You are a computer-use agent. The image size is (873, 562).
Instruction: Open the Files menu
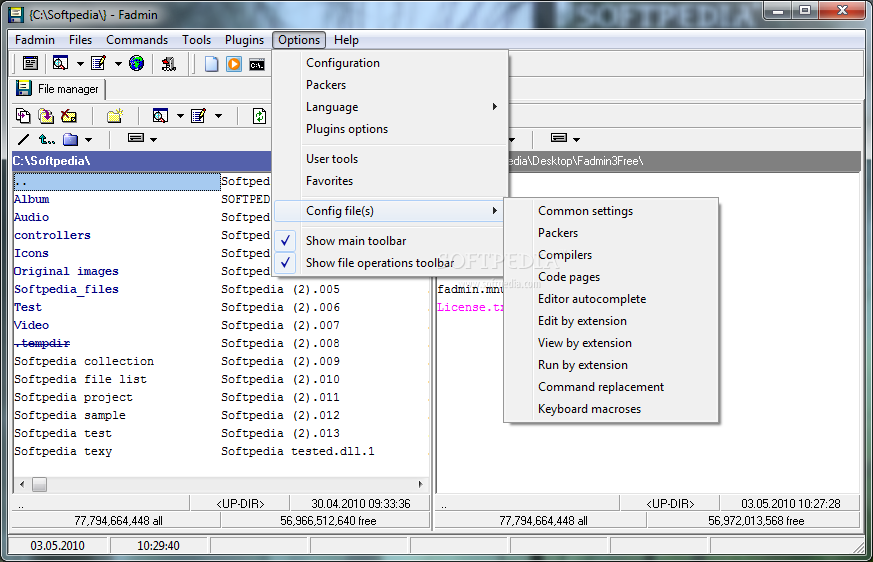tap(80, 40)
